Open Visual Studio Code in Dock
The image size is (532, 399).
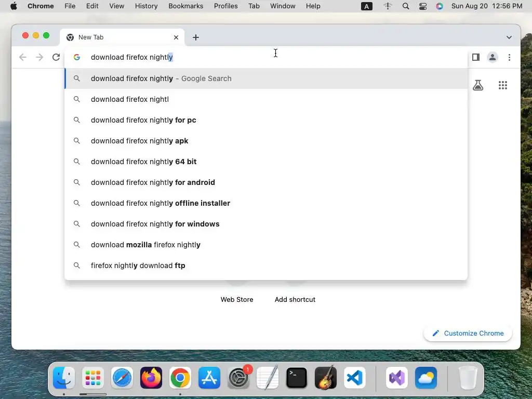coord(354,378)
